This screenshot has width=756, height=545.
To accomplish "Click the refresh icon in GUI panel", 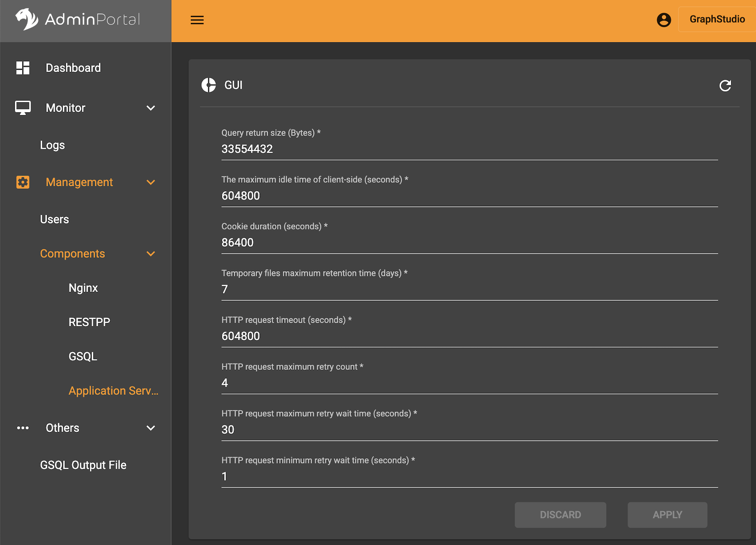I will tap(725, 85).
